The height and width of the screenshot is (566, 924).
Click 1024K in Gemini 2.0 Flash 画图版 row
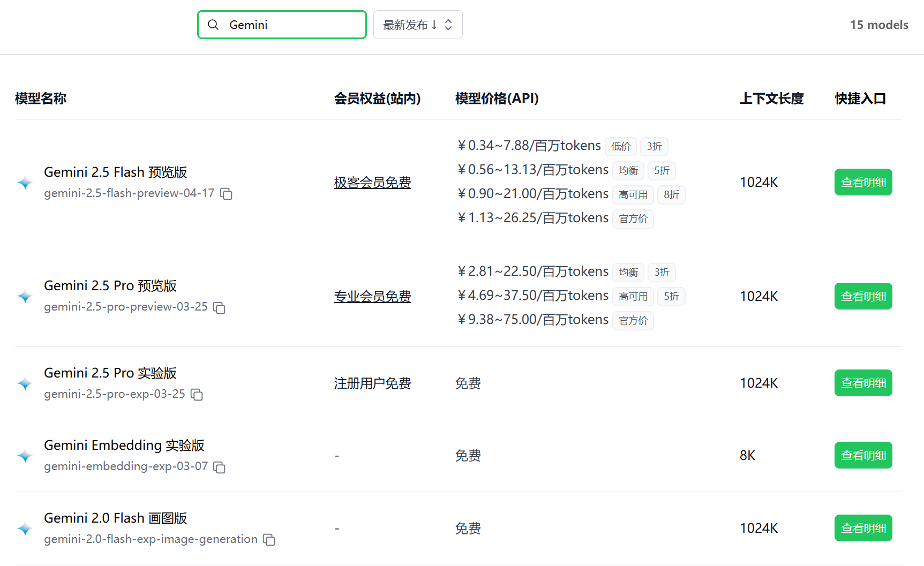pos(759,528)
